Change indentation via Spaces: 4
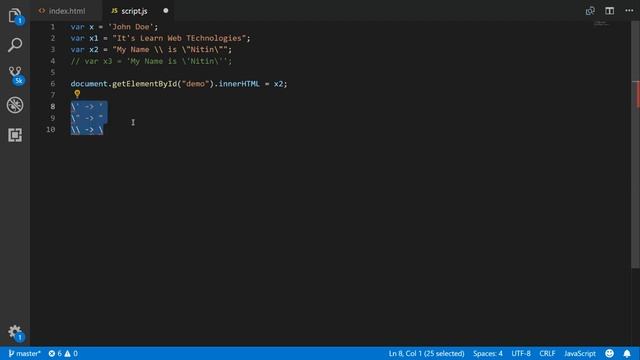This screenshot has width=640, height=360. coord(488,353)
